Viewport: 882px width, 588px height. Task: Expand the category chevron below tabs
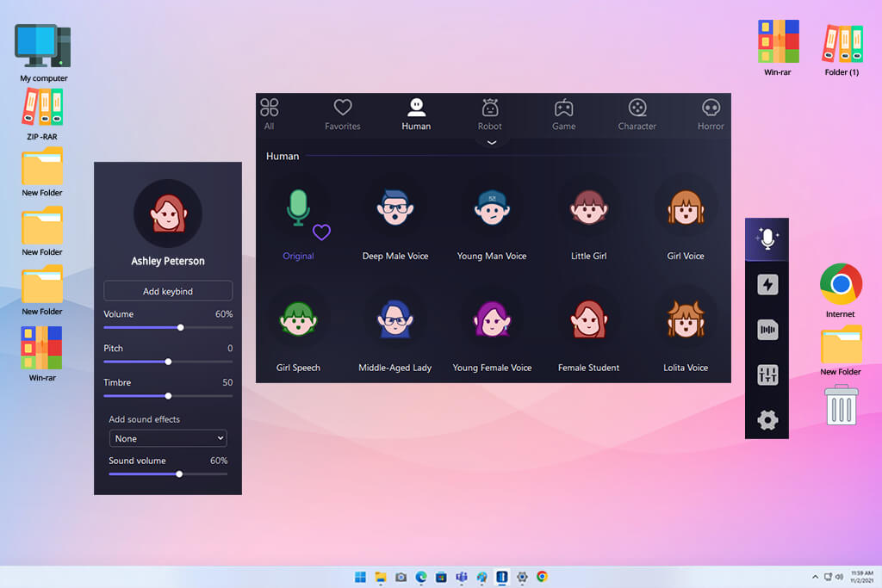click(492, 143)
